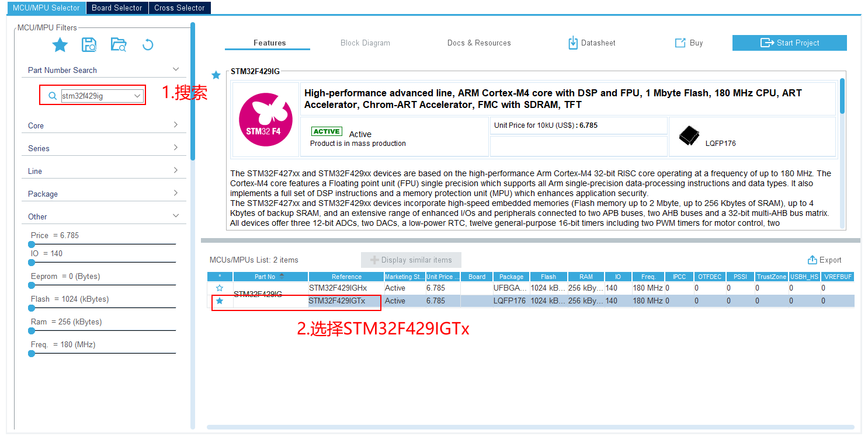Export the MCUs/MPUs list

[824, 260]
